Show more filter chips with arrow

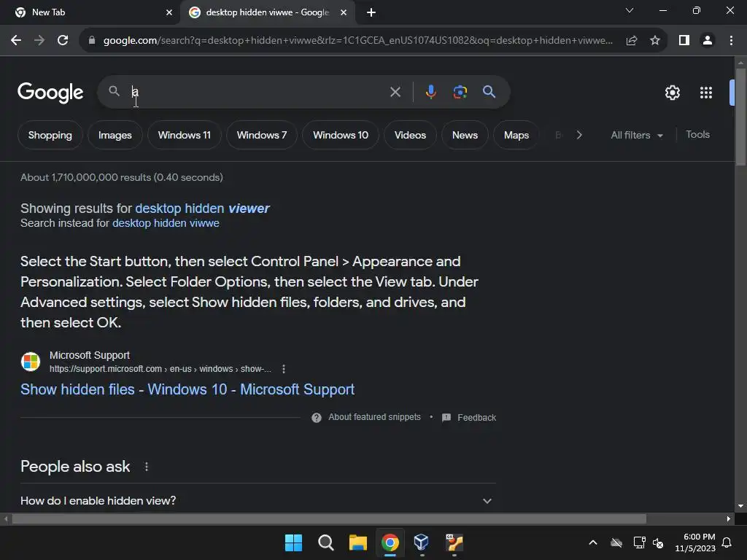(x=578, y=135)
